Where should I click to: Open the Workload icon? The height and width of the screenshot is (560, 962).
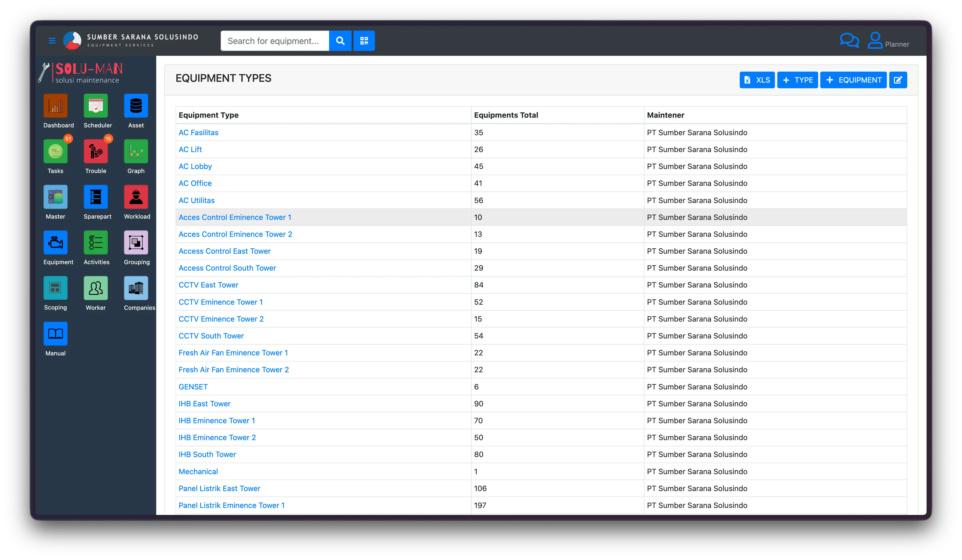pyautogui.click(x=136, y=197)
